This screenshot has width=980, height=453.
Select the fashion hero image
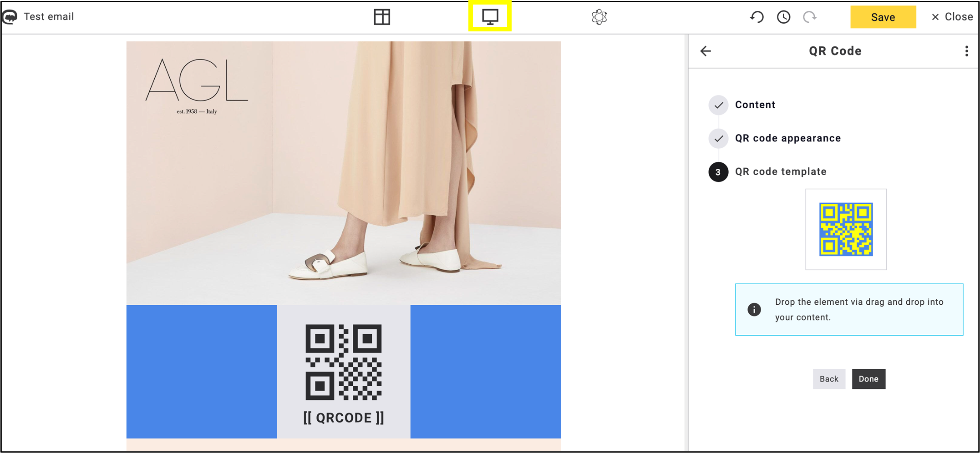tap(343, 173)
